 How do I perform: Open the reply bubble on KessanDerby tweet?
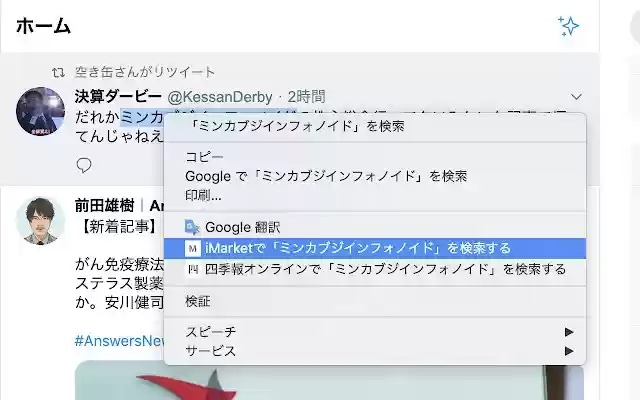point(84,165)
